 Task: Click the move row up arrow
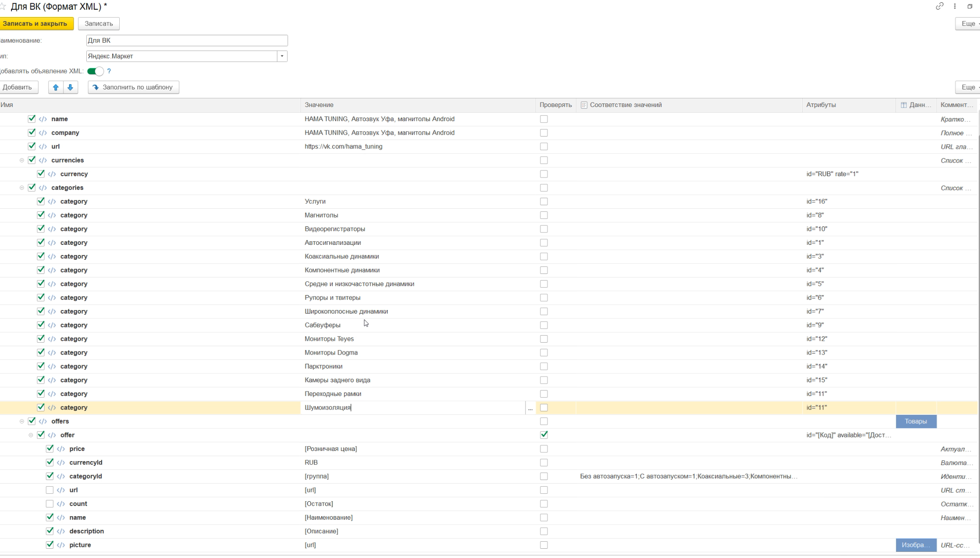55,87
